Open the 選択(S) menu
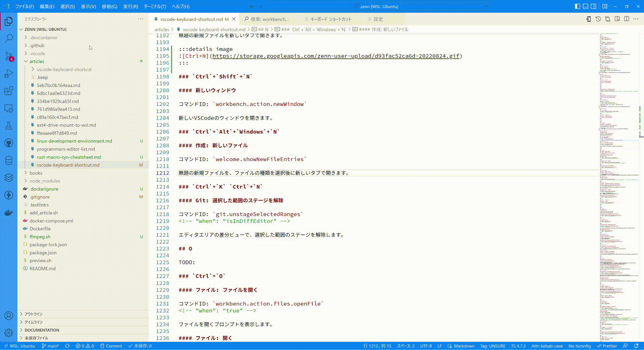This screenshot has width=644, height=350. pos(67,6)
